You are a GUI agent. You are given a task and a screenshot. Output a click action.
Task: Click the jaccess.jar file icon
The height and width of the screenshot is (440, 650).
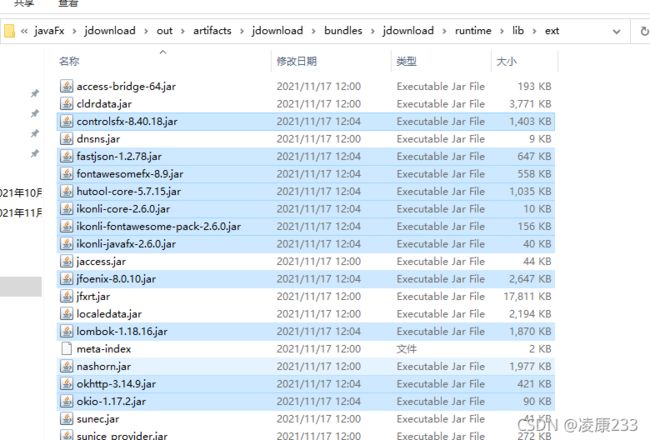tap(66, 261)
